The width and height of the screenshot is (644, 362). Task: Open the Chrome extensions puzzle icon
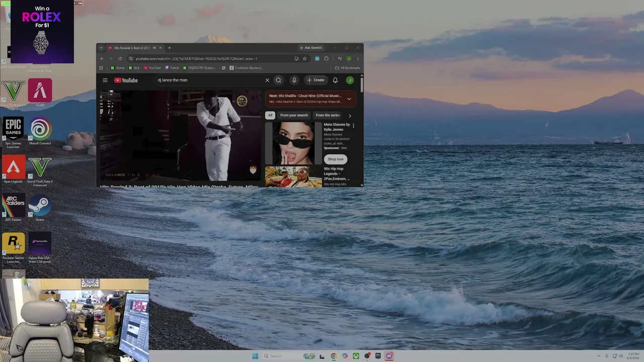pos(326,58)
